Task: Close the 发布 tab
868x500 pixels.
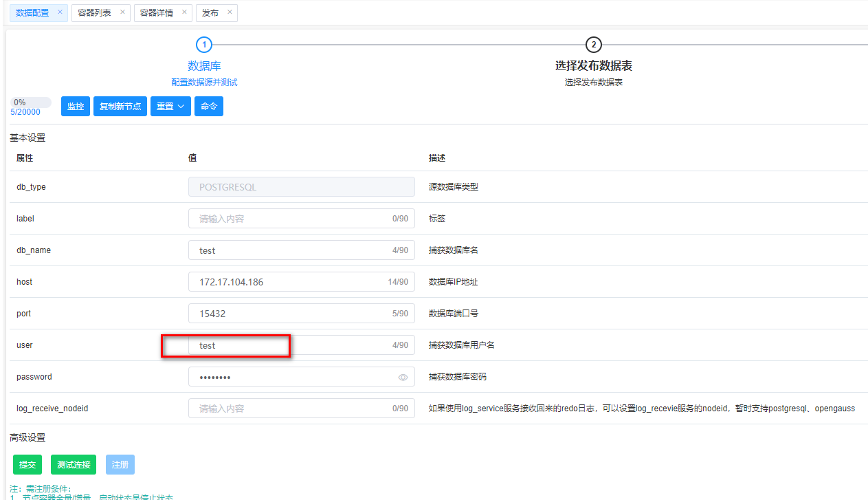Action: coord(230,12)
